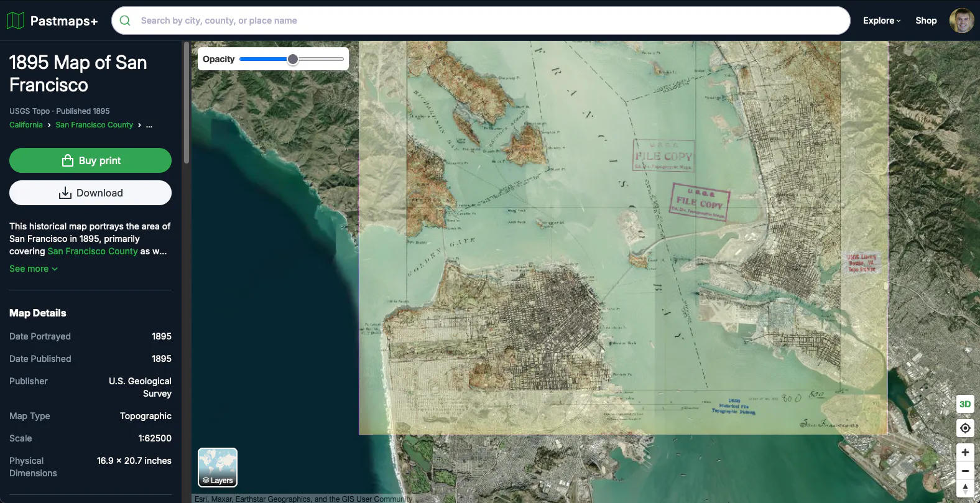980x503 pixels.
Task: Open the California breadcrumb link
Action: pos(26,125)
